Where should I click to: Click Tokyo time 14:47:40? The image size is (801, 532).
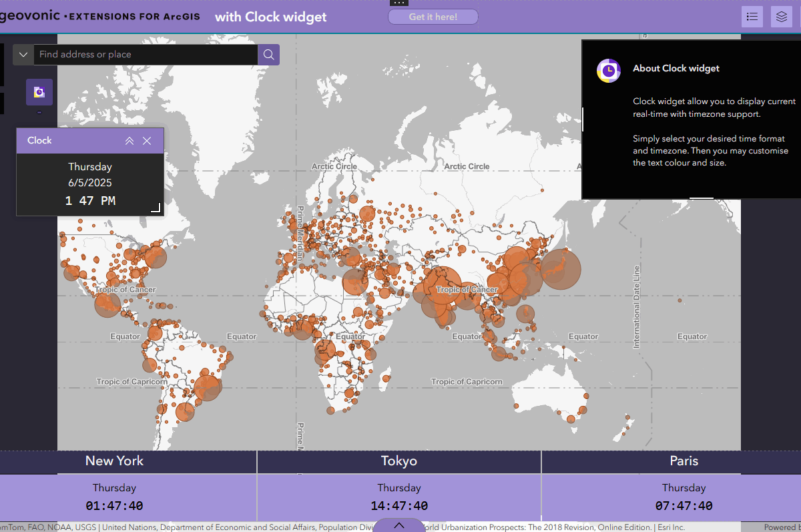click(x=399, y=506)
